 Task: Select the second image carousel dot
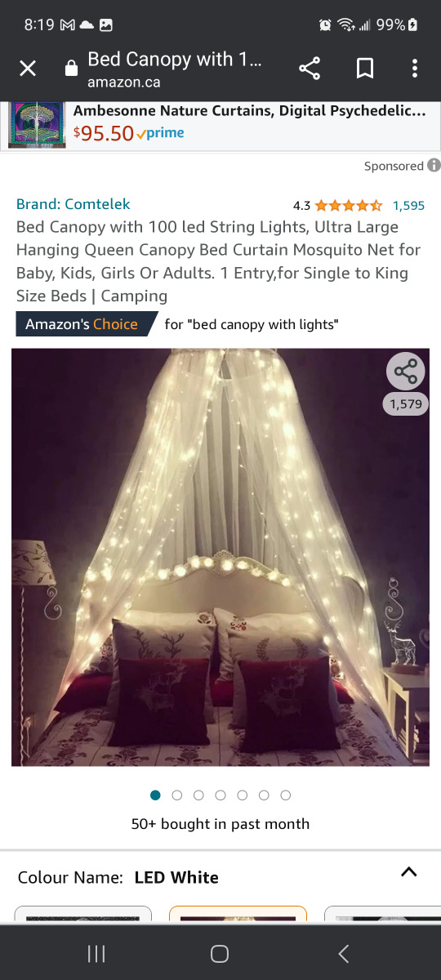click(x=177, y=795)
